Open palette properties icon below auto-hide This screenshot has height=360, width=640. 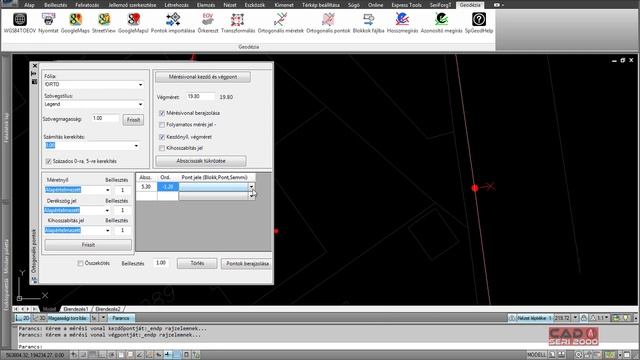click(34, 82)
